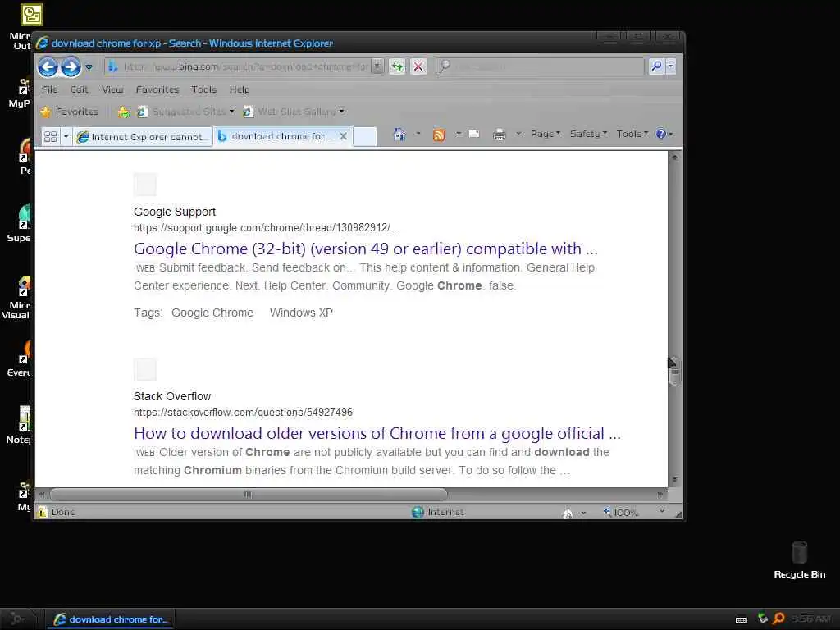This screenshot has height=630, width=840.
Task: Select the 'download chrome for' tab
Action: pos(275,136)
